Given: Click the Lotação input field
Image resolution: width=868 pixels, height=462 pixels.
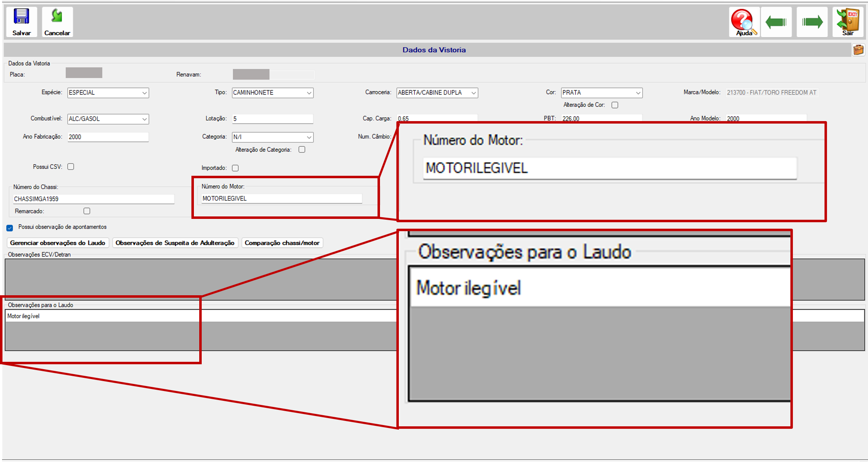Looking at the screenshot, I should (272, 119).
